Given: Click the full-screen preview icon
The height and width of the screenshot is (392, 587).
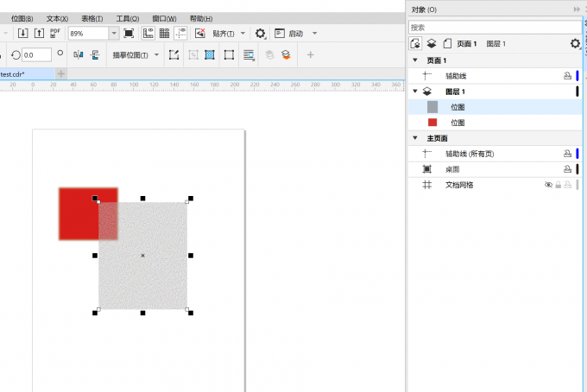Looking at the screenshot, I should coord(129,34).
